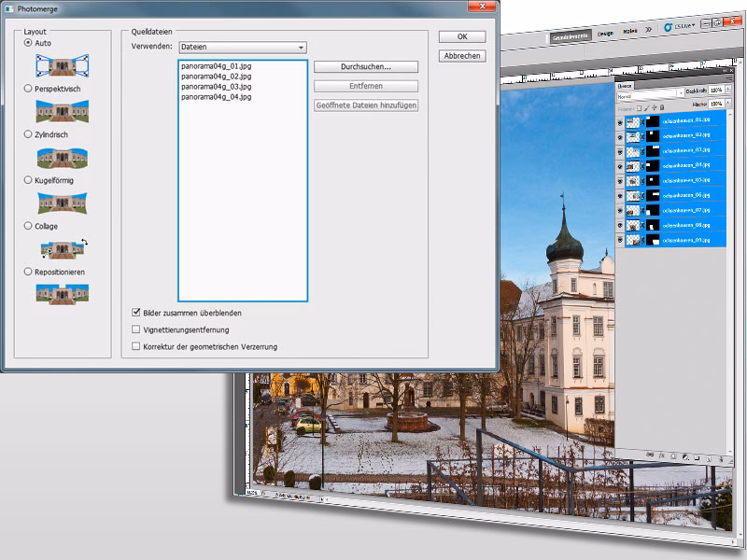Uncheck Bilder zusammen überblenden
The width and height of the screenshot is (747, 560).
[x=135, y=313]
